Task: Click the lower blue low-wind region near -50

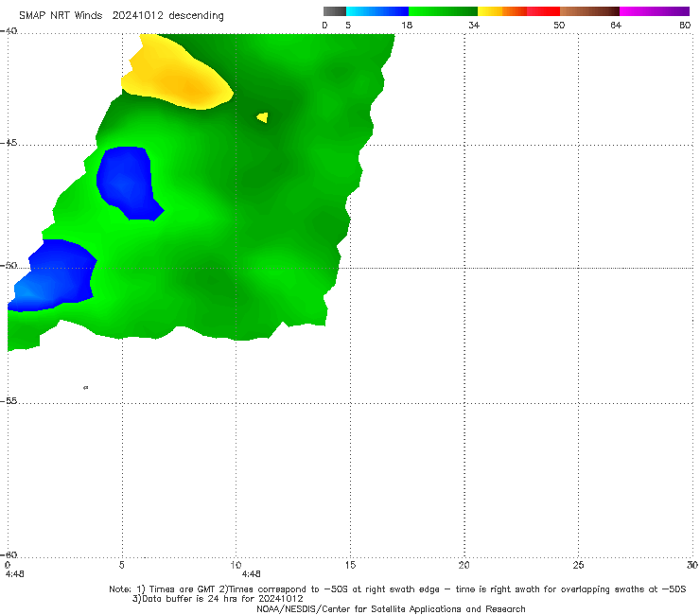Action: (54, 274)
